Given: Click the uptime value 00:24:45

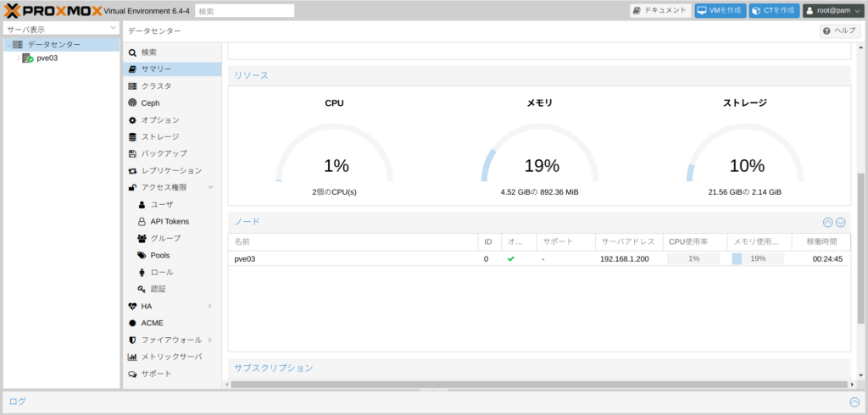Looking at the screenshot, I should [827, 258].
